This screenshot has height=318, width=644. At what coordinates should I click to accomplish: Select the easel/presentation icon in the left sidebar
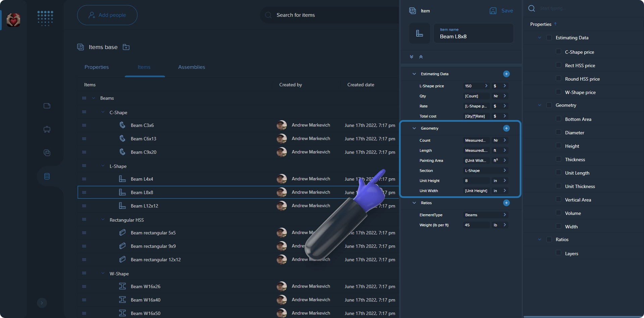pyautogui.click(x=47, y=129)
